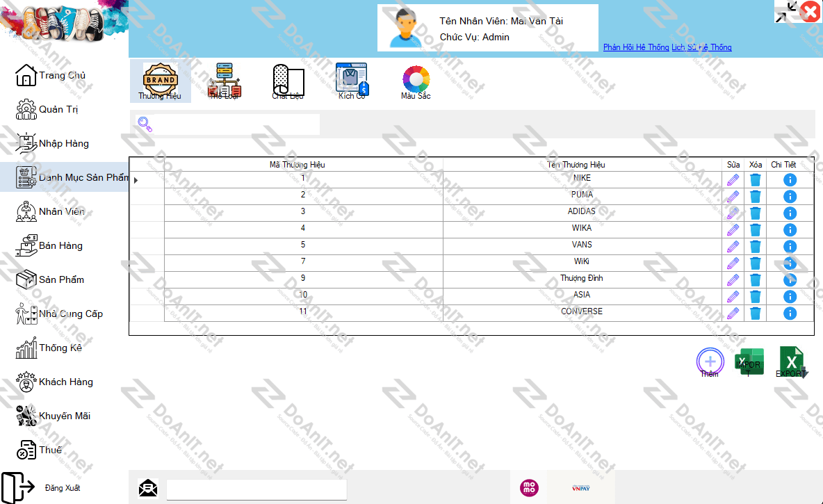
Task: Export brands to Excel
Action: coord(792,362)
